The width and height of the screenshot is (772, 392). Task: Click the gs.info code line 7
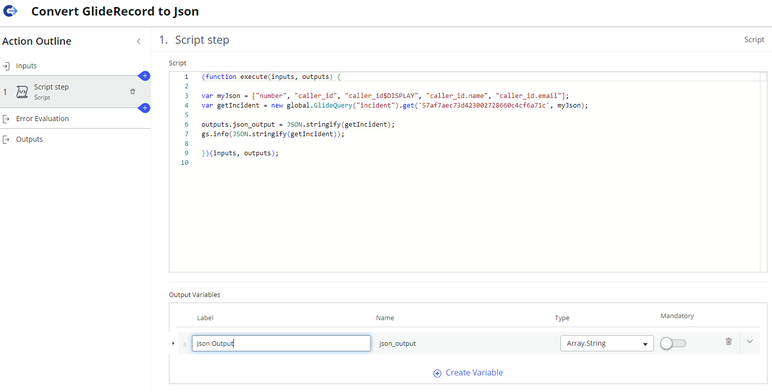pos(273,134)
